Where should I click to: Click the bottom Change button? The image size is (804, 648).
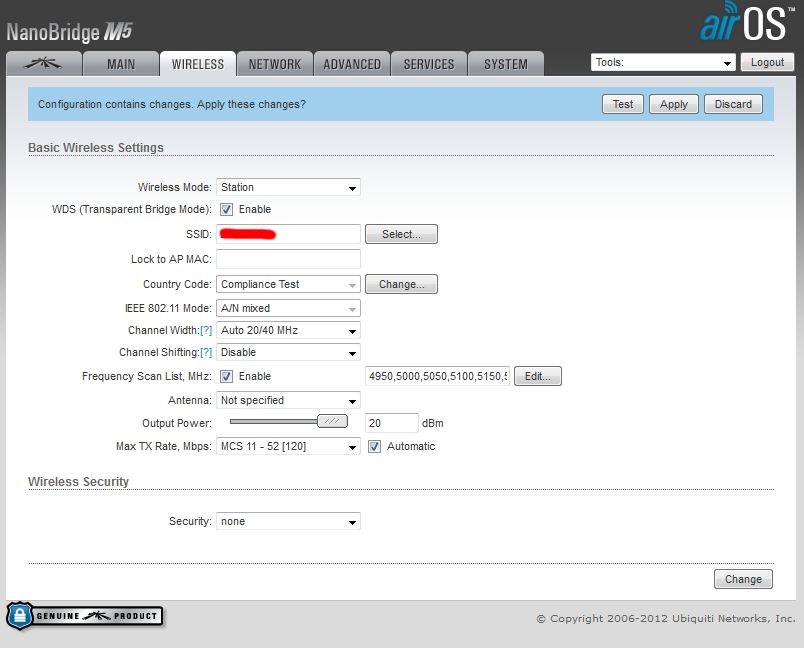tap(743, 579)
